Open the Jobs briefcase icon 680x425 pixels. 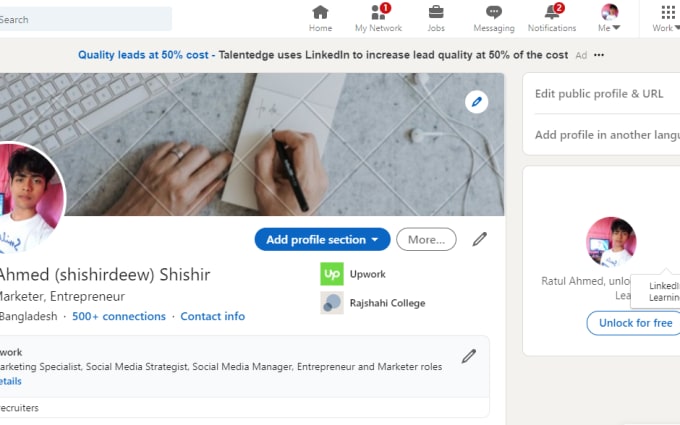coord(436,13)
